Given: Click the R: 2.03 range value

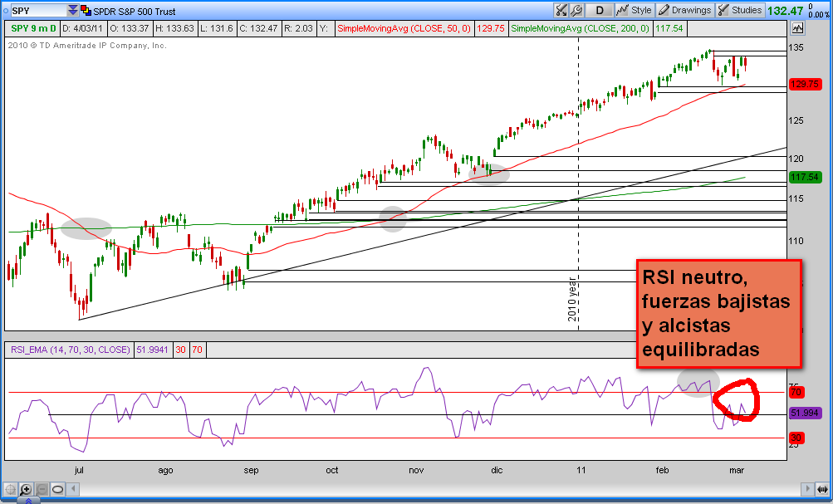Looking at the screenshot, I should pyautogui.click(x=298, y=28).
